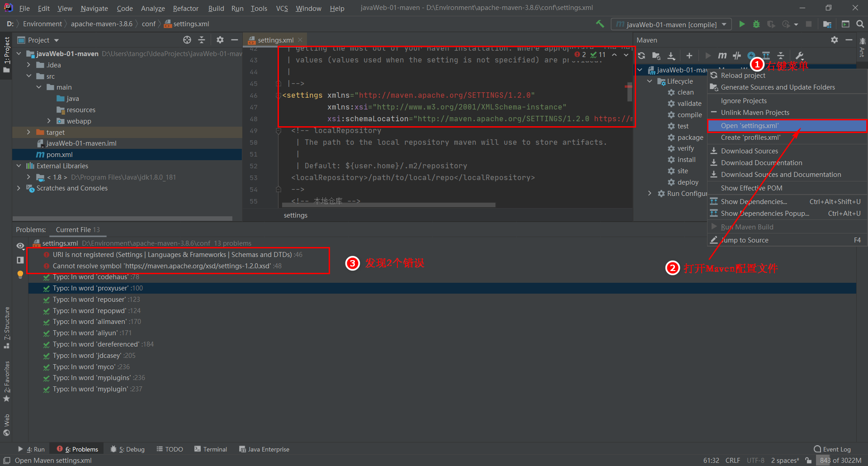
Task: Switch to the Current File problems tab
Action: 78,229
